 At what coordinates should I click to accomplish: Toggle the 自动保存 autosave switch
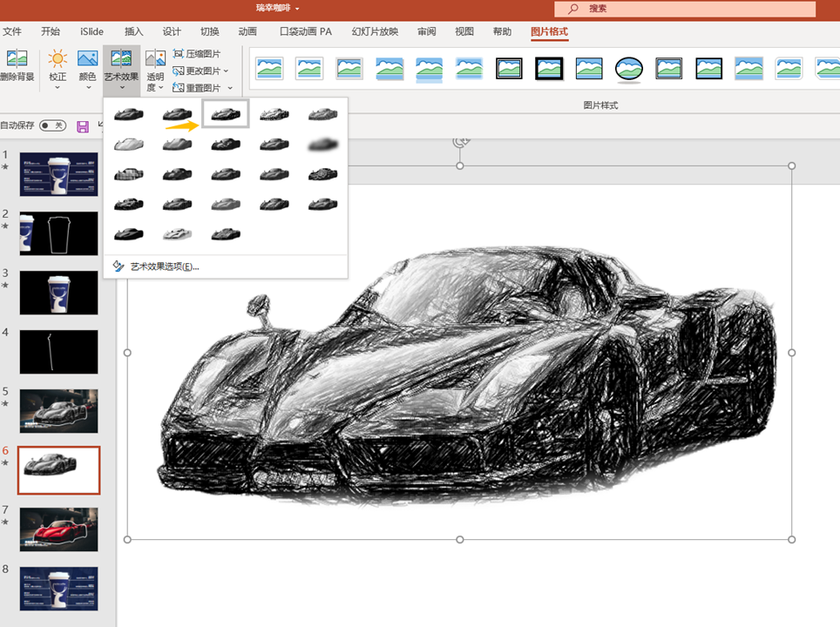[52, 125]
